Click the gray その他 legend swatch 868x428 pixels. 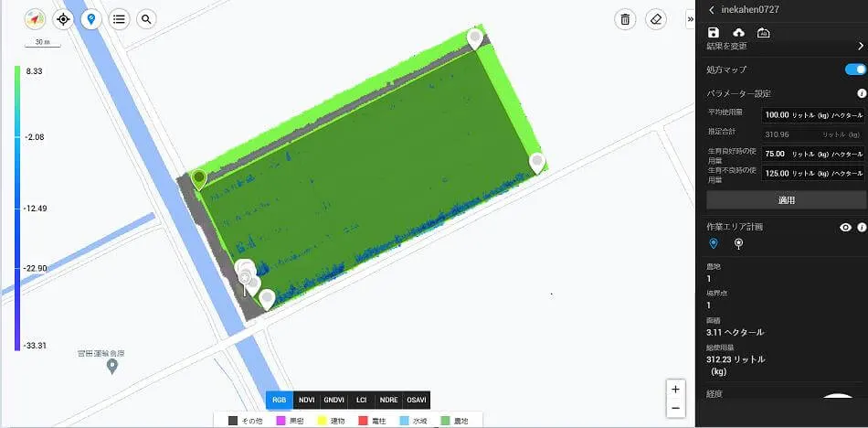click(233, 421)
